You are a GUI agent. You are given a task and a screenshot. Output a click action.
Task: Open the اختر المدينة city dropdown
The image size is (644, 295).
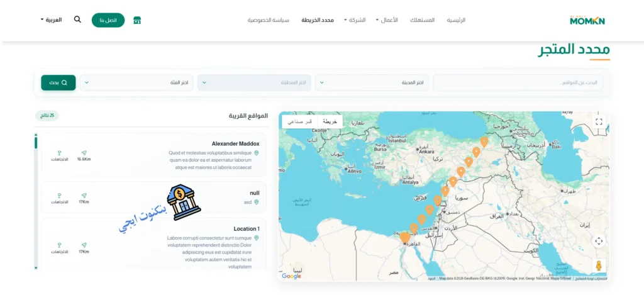click(372, 82)
